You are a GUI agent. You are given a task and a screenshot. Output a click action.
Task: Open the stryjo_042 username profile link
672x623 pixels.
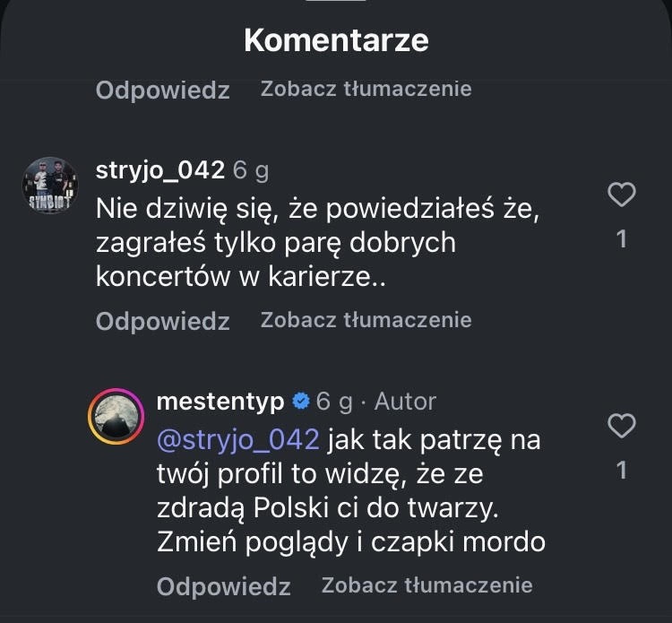pos(159,169)
